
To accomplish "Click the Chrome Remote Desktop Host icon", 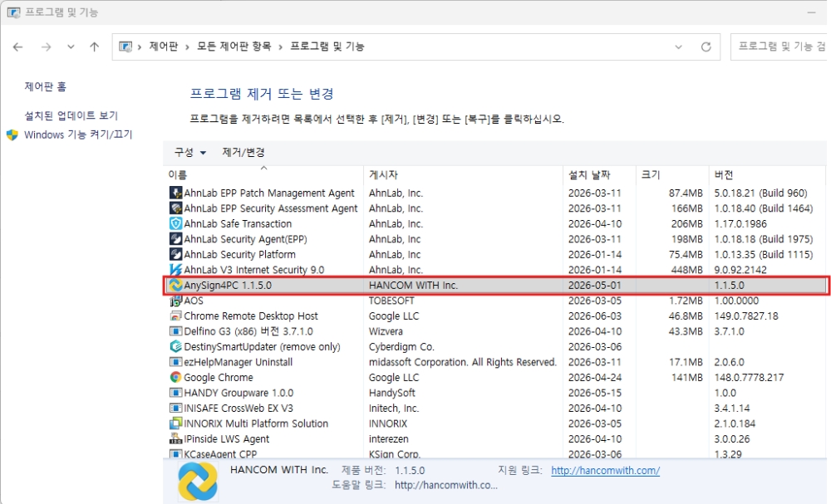I will 175,316.
